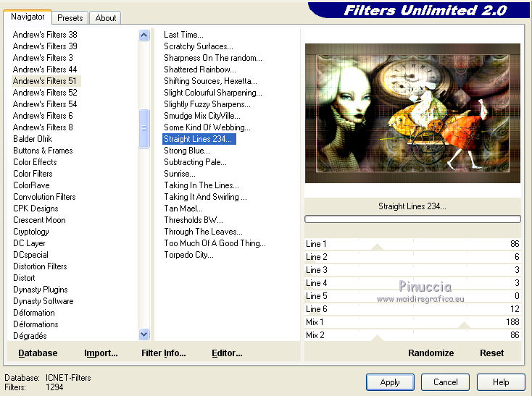The image size is (532, 396).
Task: Choose Andrew's Filters 54 category
Action: point(45,104)
